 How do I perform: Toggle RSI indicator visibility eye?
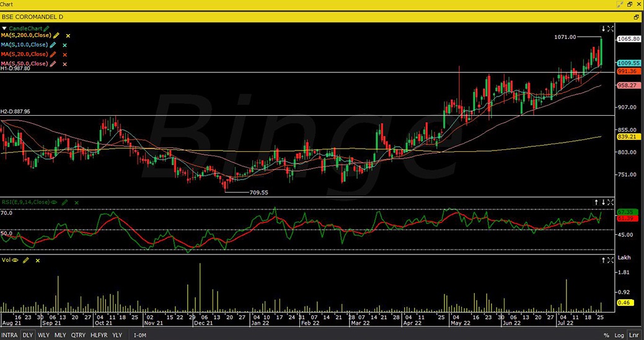pyautogui.click(x=54, y=202)
